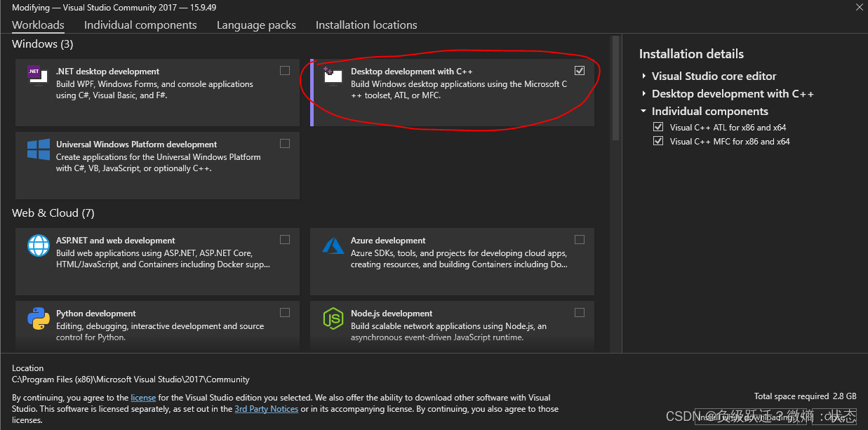Close the installer window with X
This screenshot has height=430, width=868.
click(x=860, y=7)
